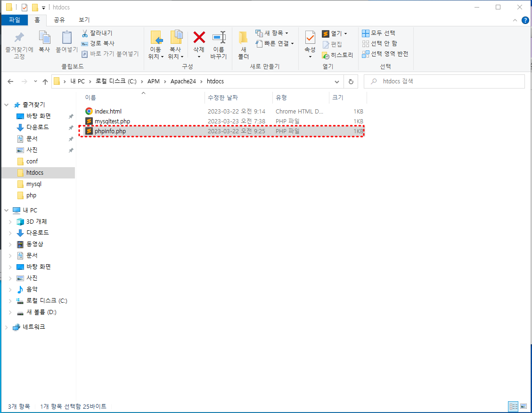Screen dimensions: 532x413
Task: Switch to details view in status bar
Action: [513, 406]
